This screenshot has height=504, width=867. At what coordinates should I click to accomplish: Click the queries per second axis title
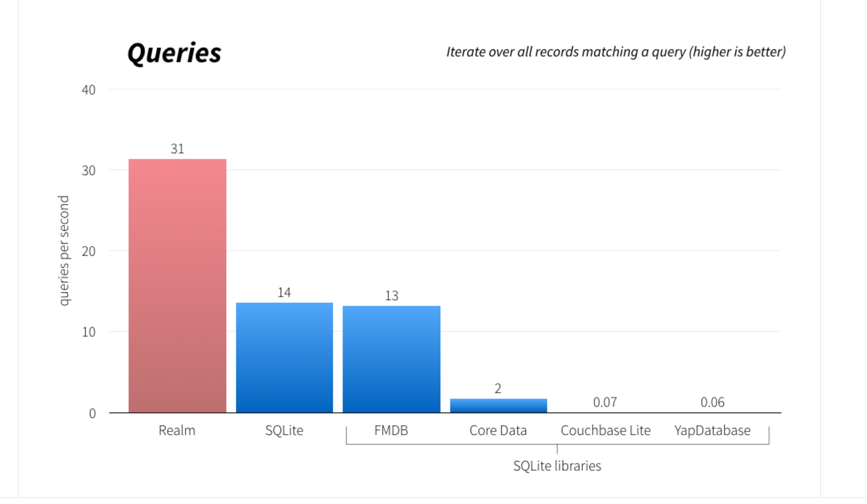[64, 251]
